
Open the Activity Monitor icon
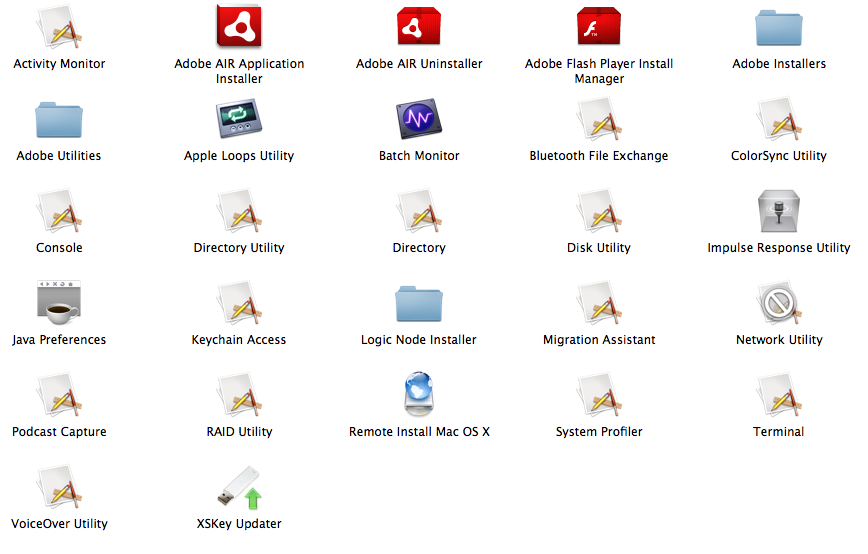tap(59, 27)
